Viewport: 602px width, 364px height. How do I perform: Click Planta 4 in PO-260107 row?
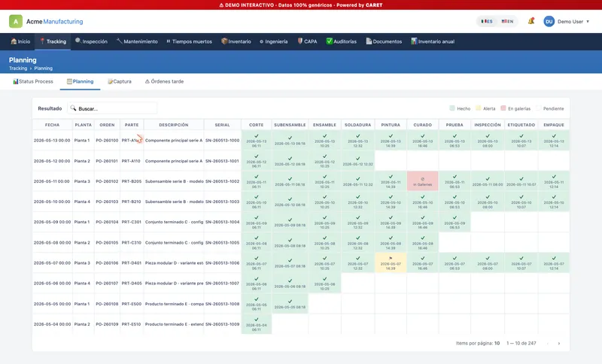tap(82, 283)
